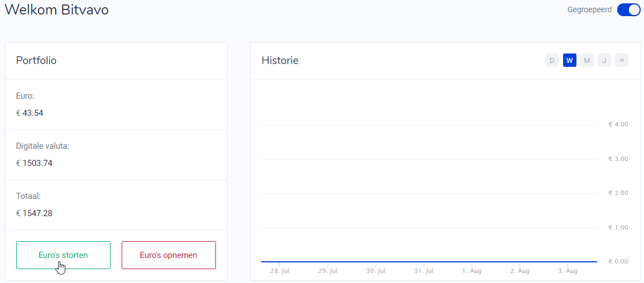Click the Digitale valuta value € 1503.74
Image resolution: width=644 pixels, height=283 pixels.
(x=34, y=163)
